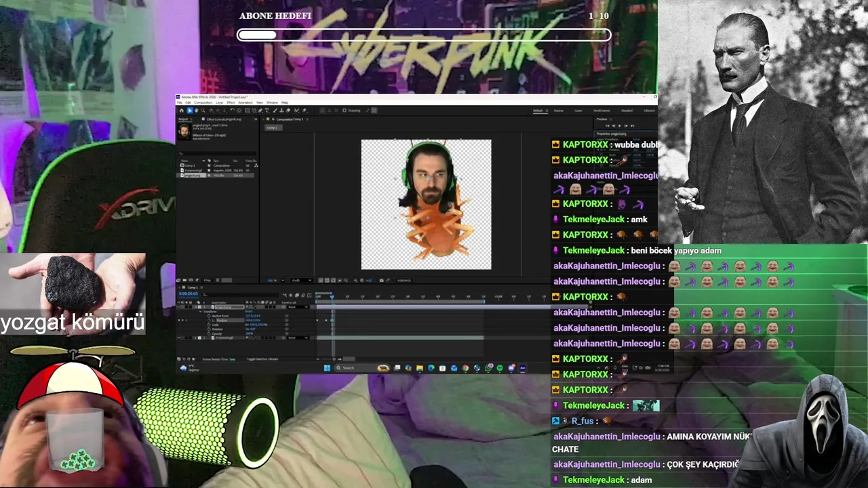The image size is (868, 488).
Task: Toggle the Snapping checkbox in the toolbar
Action: click(x=344, y=110)
